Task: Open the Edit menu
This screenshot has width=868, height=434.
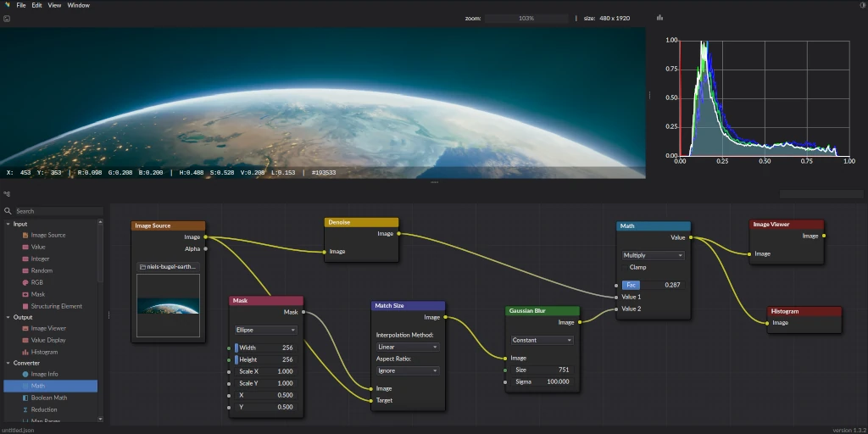Action: tap(36, 5)
